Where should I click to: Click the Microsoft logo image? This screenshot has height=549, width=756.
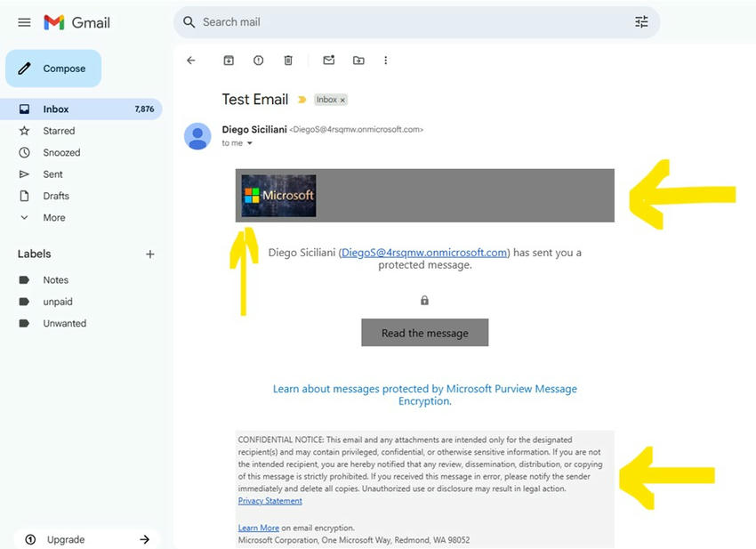pos(278,196)
